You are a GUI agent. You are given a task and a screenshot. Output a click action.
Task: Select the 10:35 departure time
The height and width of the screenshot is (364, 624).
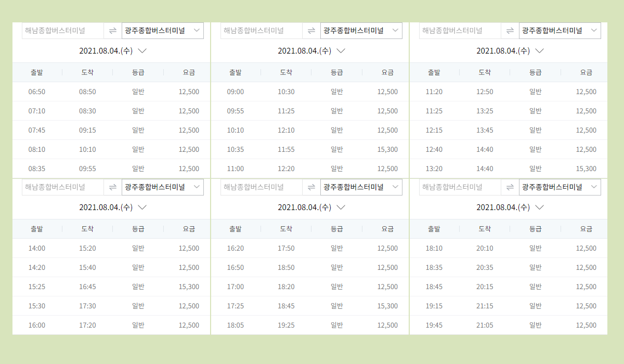(x=236, y=149)
